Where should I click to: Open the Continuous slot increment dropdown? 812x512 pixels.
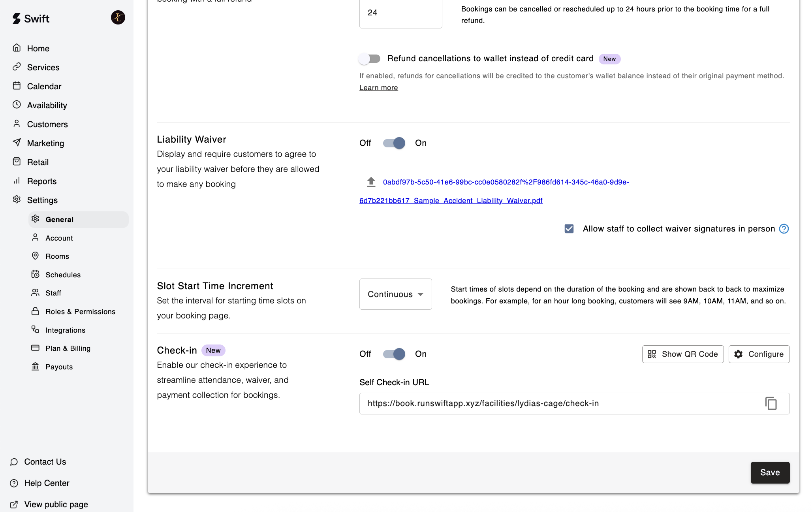pyautogui.click(x=395, y=294)
